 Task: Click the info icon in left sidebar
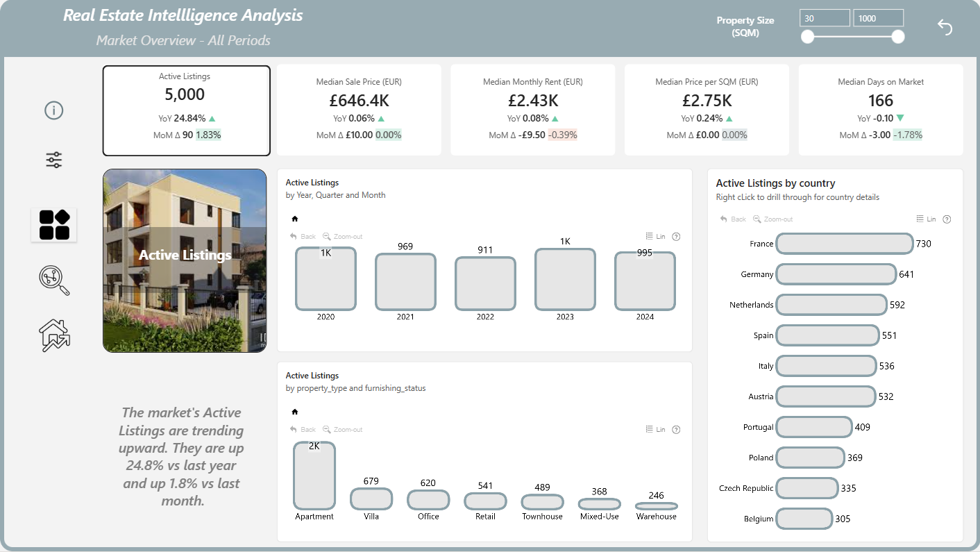(x=54, y=110)
